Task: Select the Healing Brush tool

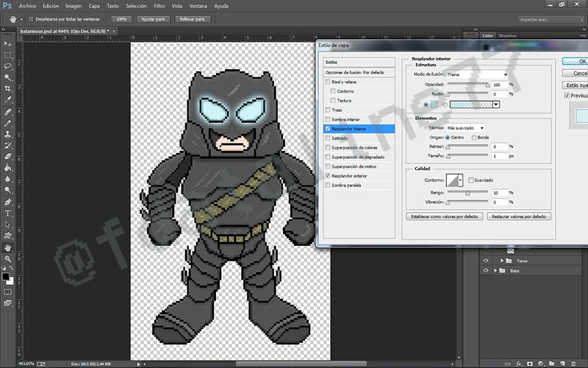Action: click(x=7, y=112)
